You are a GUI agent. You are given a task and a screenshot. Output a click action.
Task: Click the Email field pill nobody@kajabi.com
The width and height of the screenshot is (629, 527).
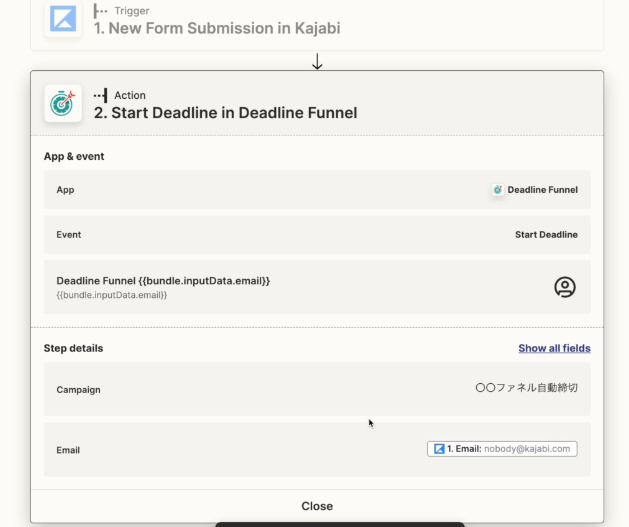coord(502,449)
